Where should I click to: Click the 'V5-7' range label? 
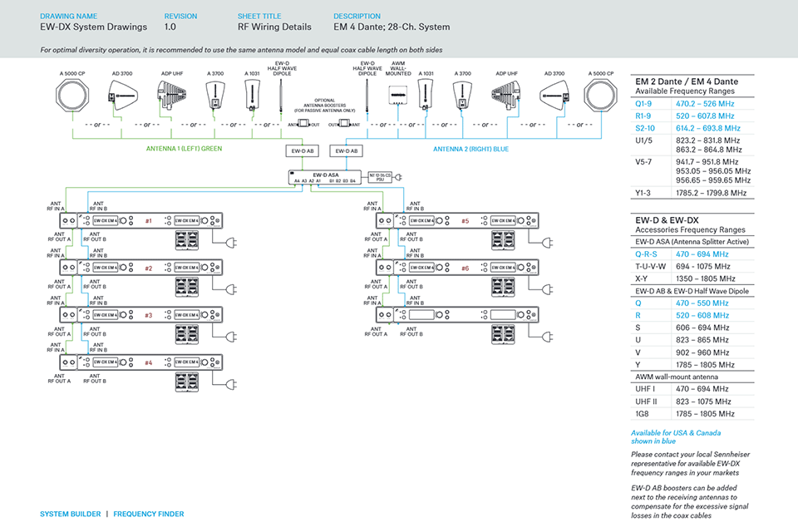click(x=643, y=162)
